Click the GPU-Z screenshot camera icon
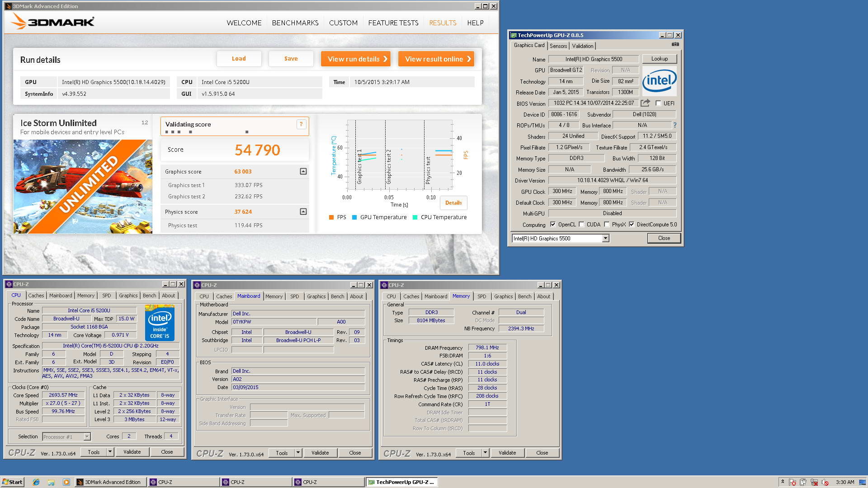Image resolution: width=868 pixels, height=488 pixels. click(x=675, y=44)
